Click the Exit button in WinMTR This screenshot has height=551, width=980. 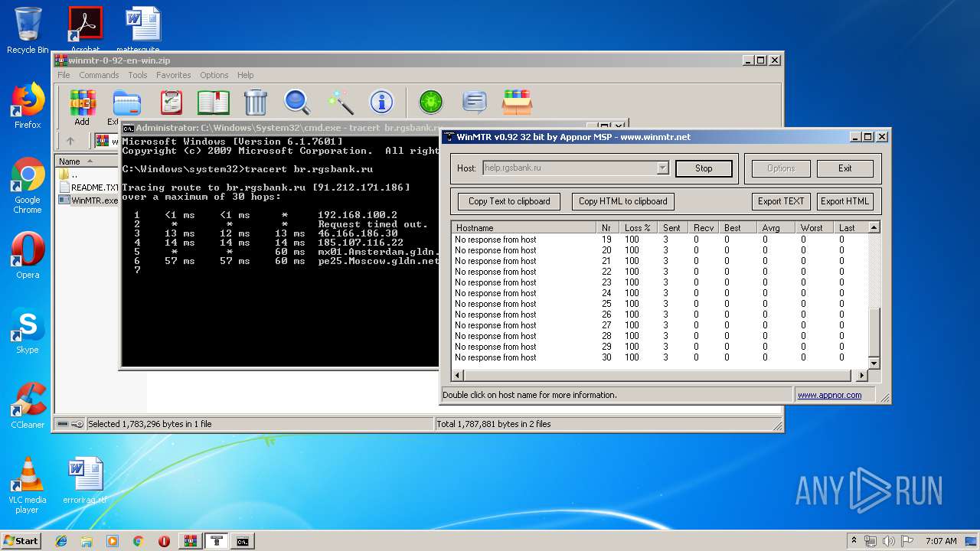point(844,168)
